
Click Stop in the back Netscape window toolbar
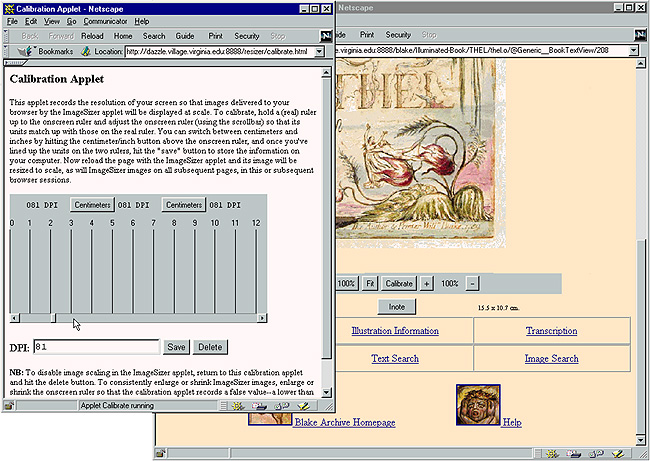click(x=429, y=35)
